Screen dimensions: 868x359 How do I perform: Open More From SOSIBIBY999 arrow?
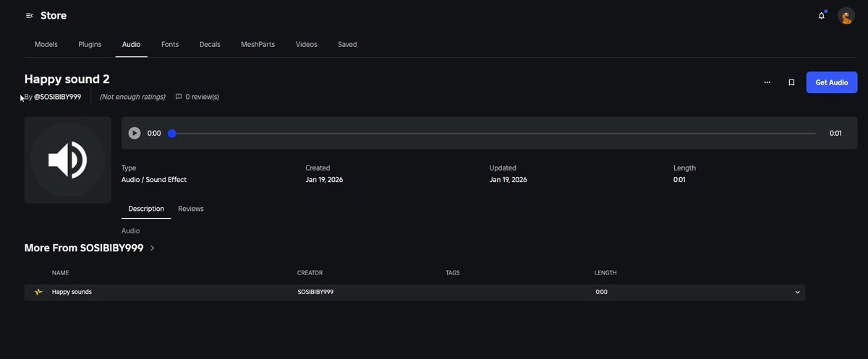[x=153, y=248]
